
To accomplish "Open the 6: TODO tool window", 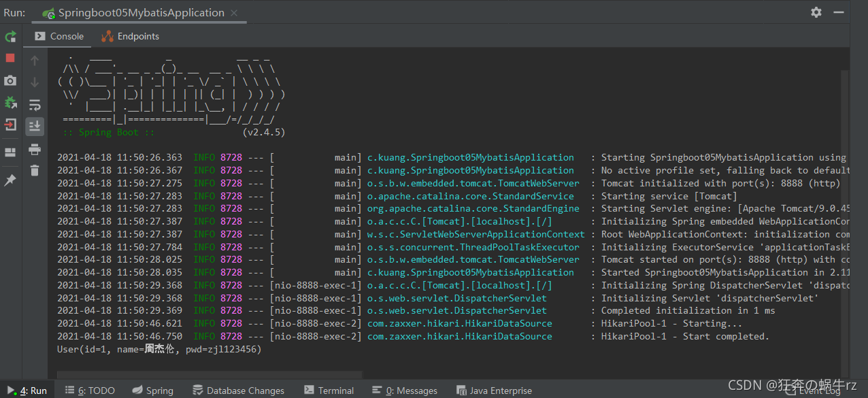I will tap(90, 391).
